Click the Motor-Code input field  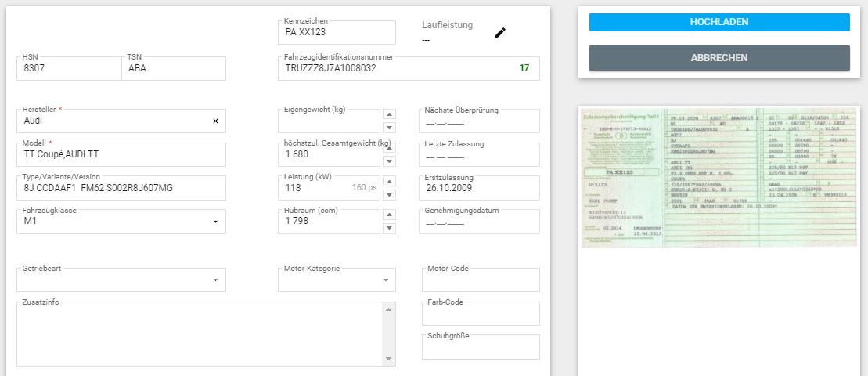481,280
